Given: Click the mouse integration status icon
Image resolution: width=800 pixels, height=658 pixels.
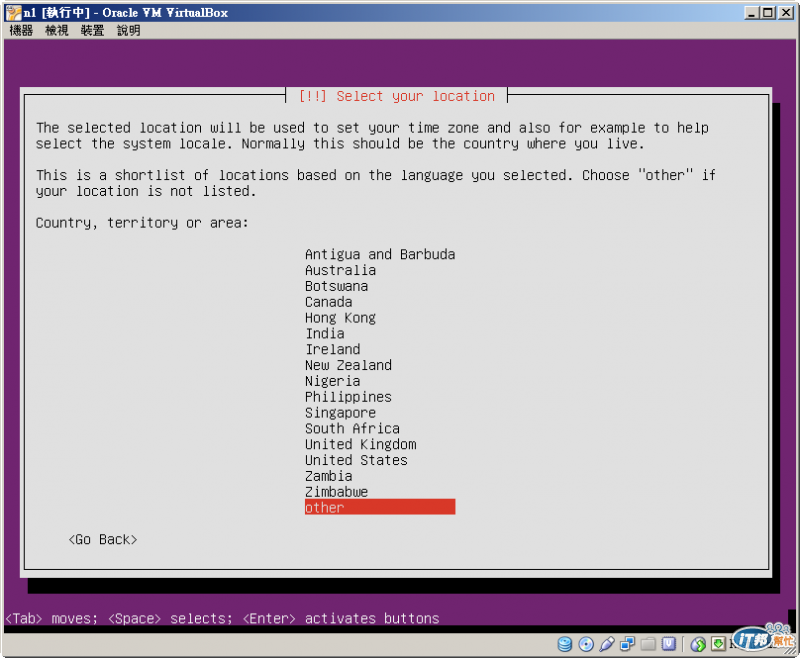Looking at the screenshot, I should click(698, 644).
